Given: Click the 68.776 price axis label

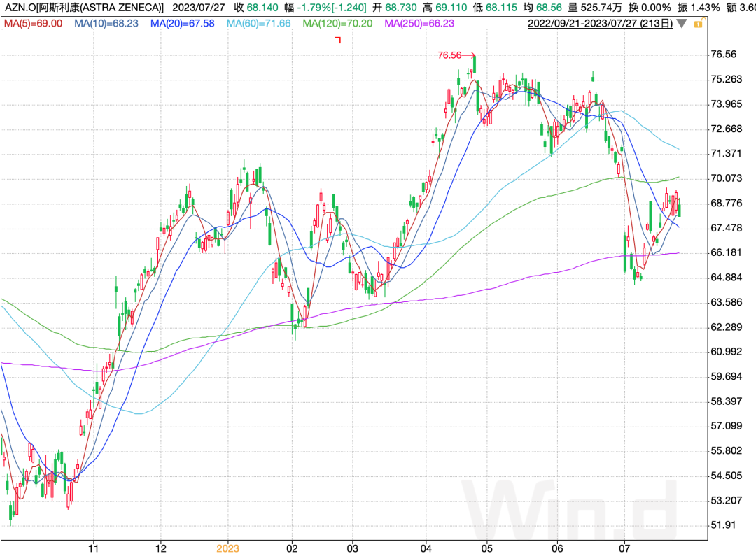Looking at the screenshot, I should 727,204.
